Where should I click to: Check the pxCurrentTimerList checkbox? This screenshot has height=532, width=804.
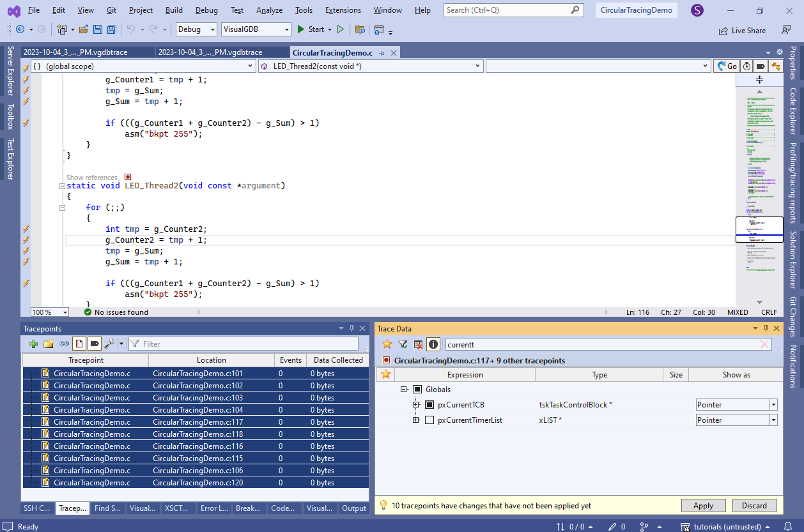[x=429, y=420]
